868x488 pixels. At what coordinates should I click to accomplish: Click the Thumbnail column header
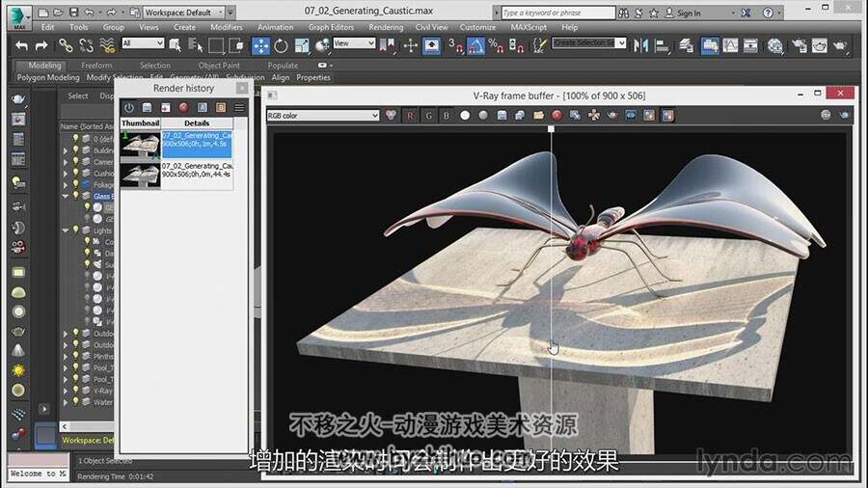(141, 122)
